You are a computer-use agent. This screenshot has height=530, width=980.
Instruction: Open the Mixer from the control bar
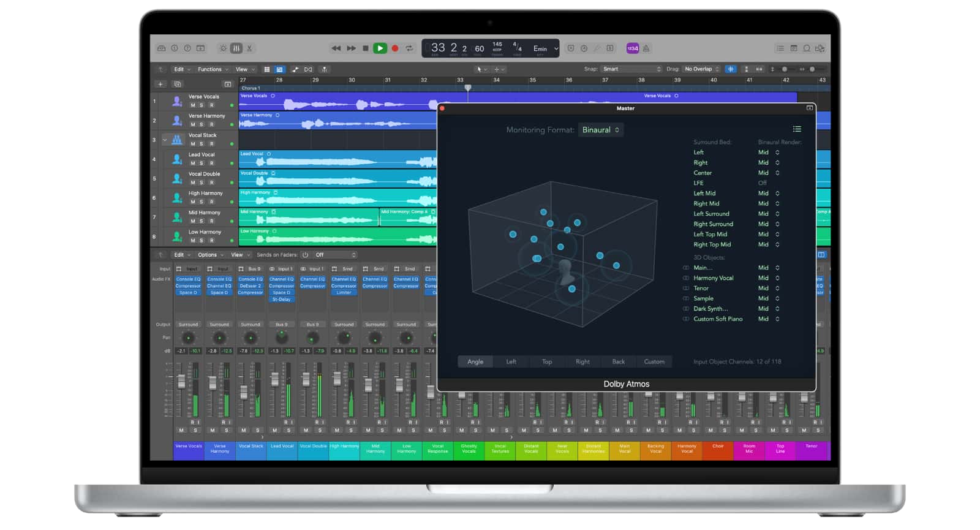[x=236, y=48]
